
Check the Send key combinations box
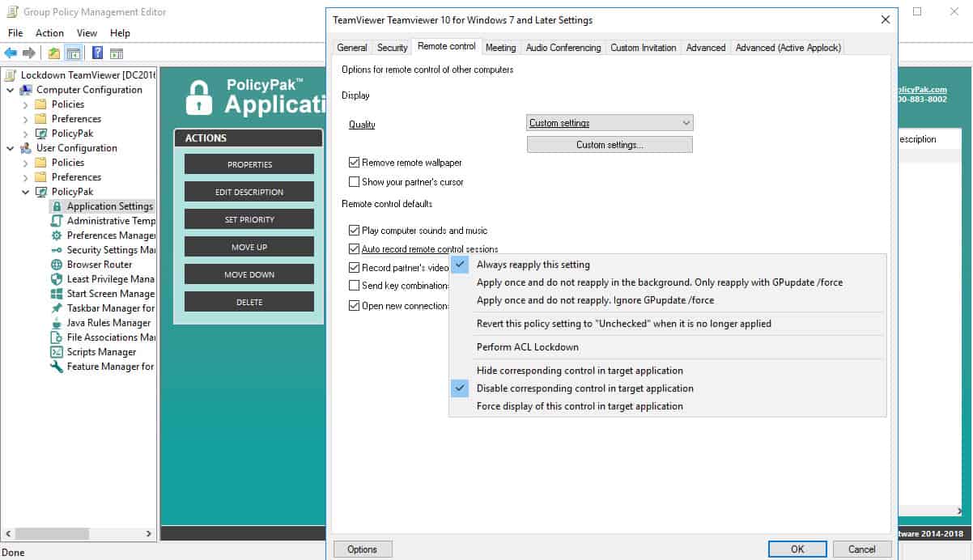tap(354, 286)
